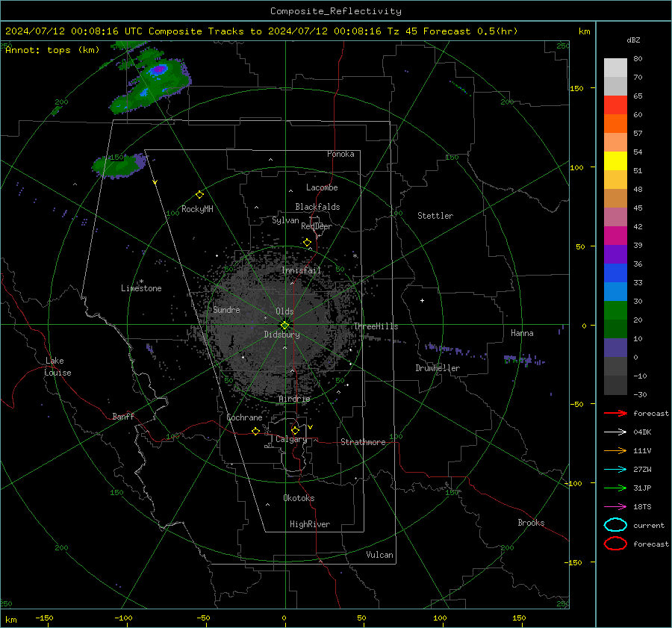This screenshot has width=672, height=628.
Task: Click the Blackfalds city label
Action: (x=317, y=207)
